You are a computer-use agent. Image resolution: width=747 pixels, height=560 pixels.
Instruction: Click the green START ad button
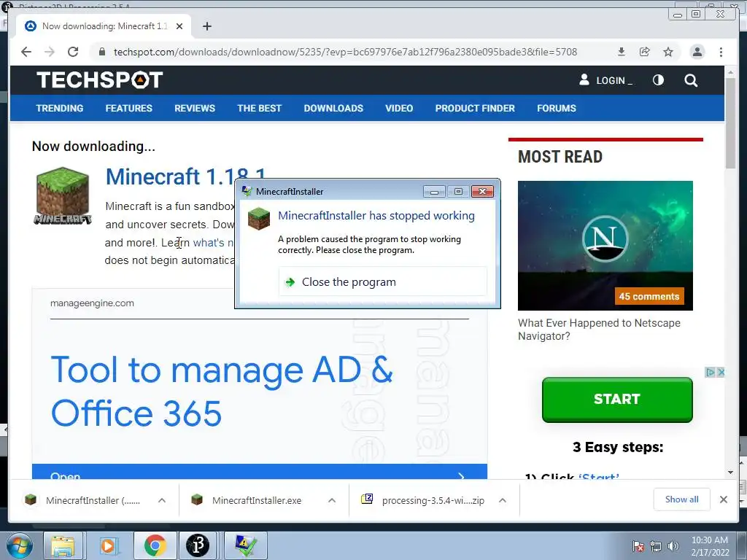617,400
